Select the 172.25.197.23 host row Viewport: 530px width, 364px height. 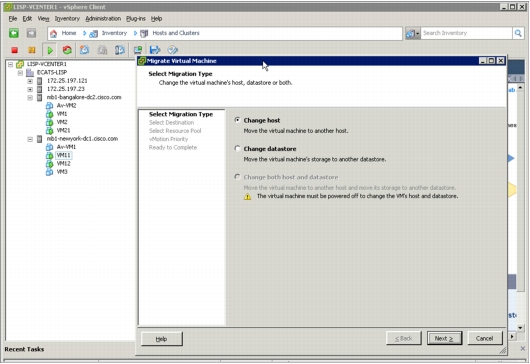pyautogui.click(x=66, y=89)
